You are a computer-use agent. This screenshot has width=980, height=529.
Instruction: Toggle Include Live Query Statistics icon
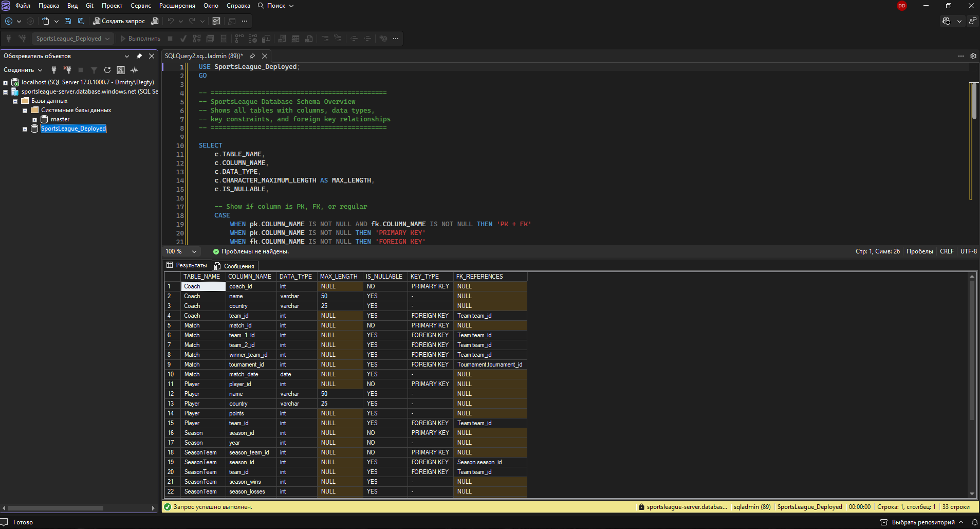coord(253,39)
